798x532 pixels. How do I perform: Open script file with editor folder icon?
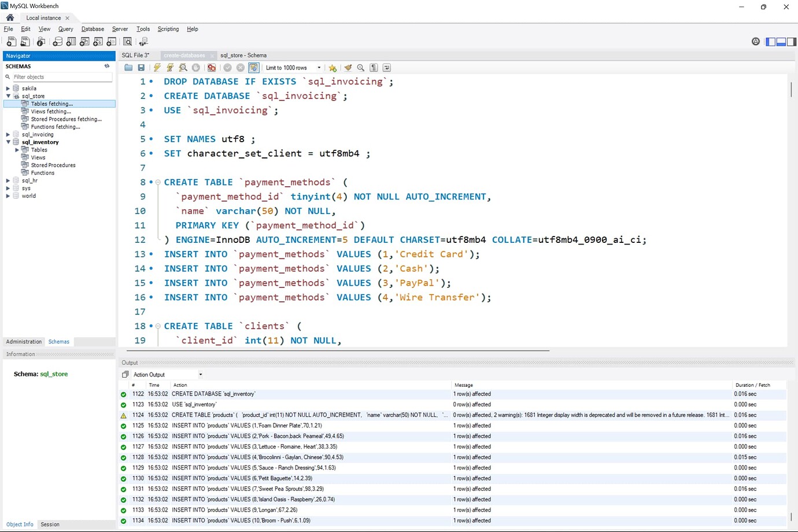[128, 68]
